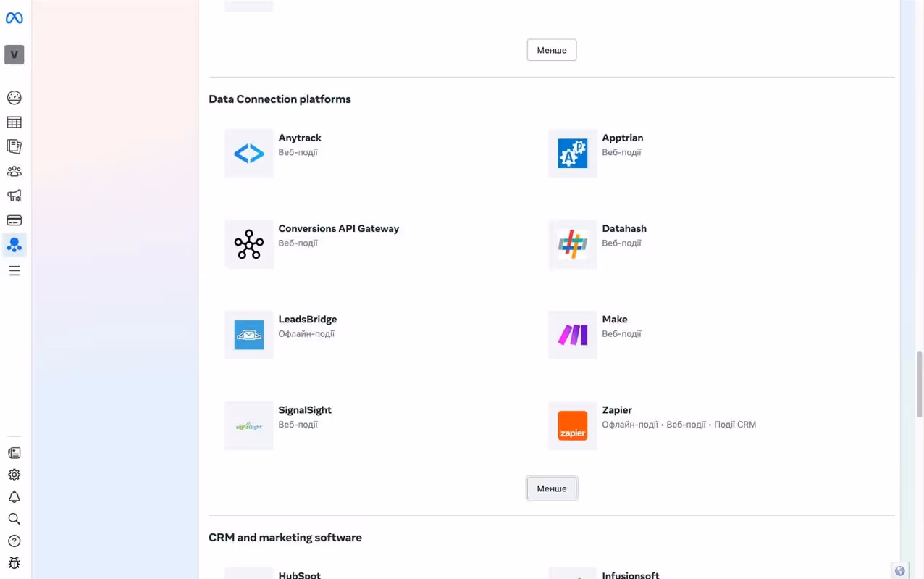Select the Datahash partner logo

[573, 244]
